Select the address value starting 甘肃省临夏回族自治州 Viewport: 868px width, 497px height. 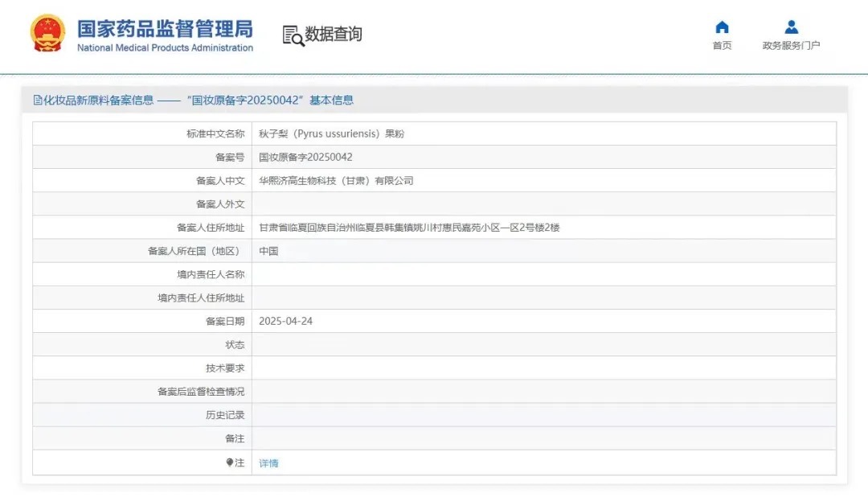[x=409, y=228]
